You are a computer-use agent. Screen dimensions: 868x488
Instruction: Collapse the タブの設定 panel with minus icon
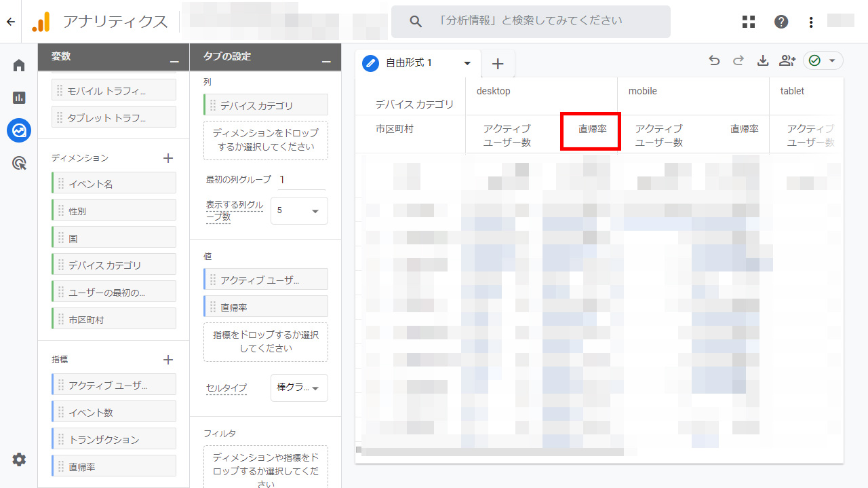point(326,62)
